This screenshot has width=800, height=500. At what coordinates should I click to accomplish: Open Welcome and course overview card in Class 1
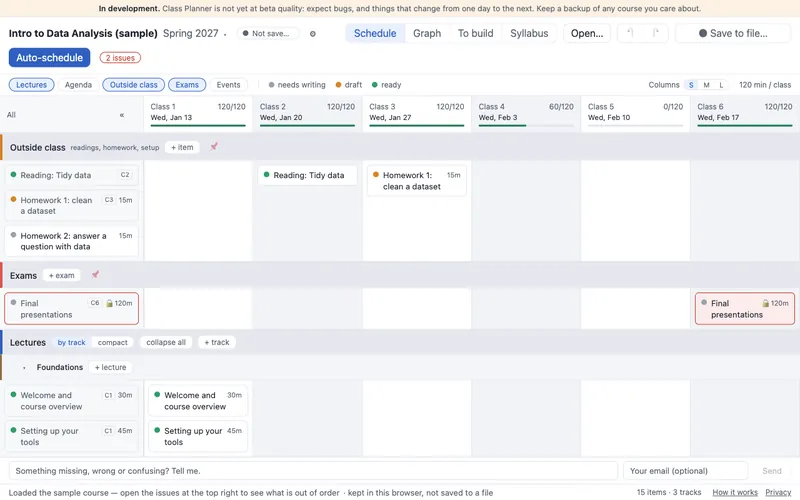point(198,401)
